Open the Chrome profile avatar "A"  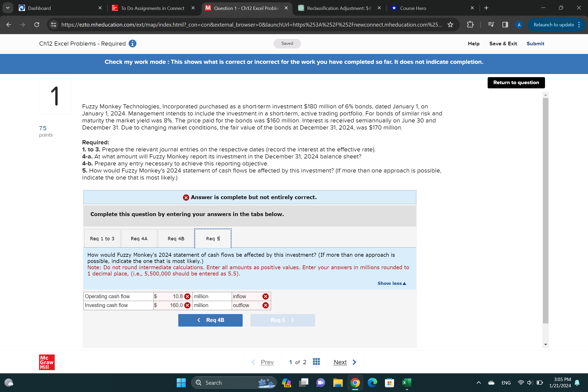point(519,25)
